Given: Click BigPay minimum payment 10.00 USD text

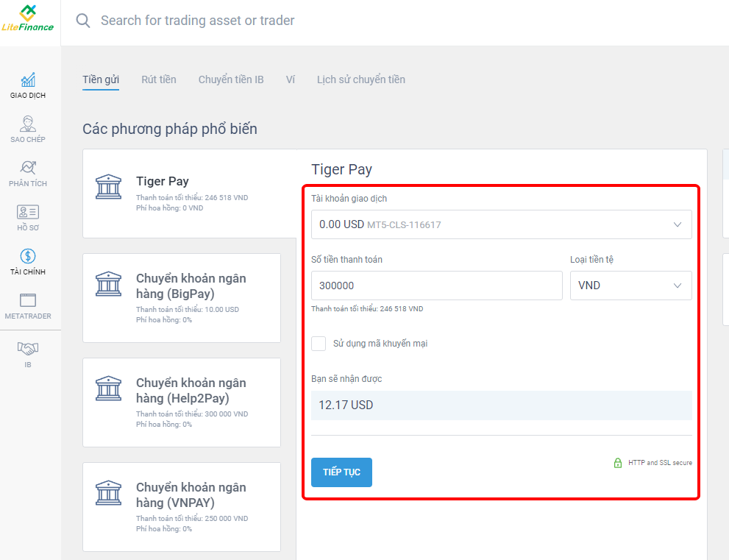Looking at the screenshot, I should click(188, 309).
